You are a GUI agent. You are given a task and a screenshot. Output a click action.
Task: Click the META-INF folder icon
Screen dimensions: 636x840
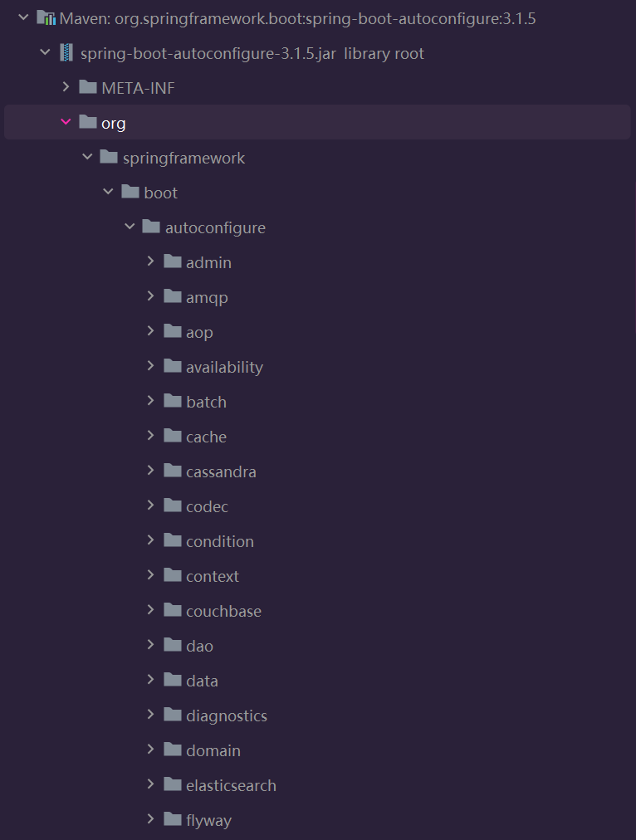(88, 87)
